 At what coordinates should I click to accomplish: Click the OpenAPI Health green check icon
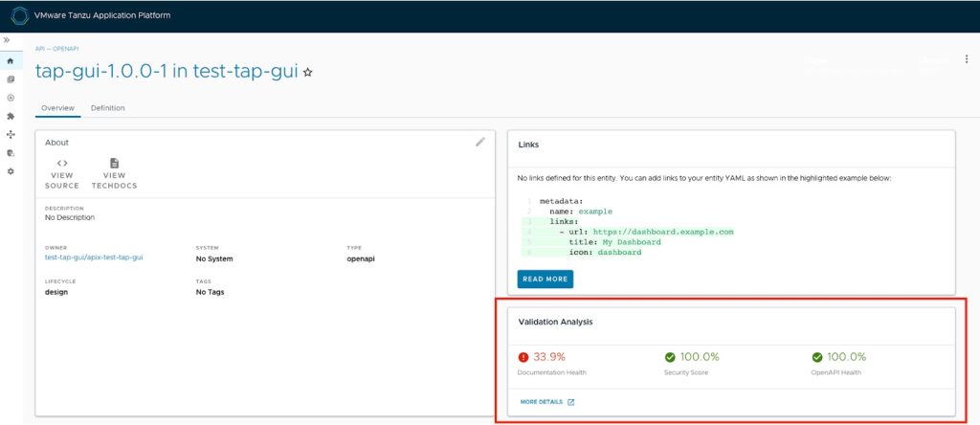817,357
